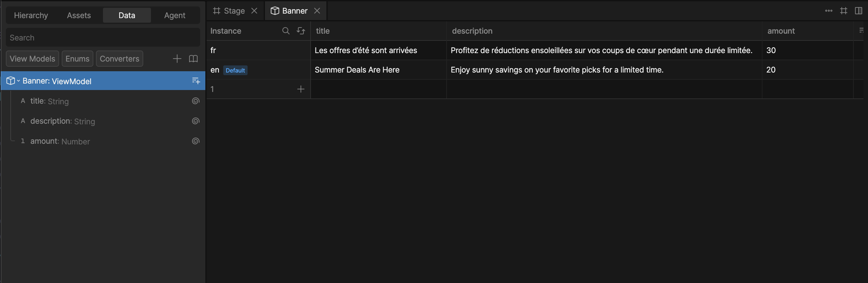Edit the 'Enjoy sunny savings' description cell
This screenshot has width=868, height=283.
coord(604,70)
